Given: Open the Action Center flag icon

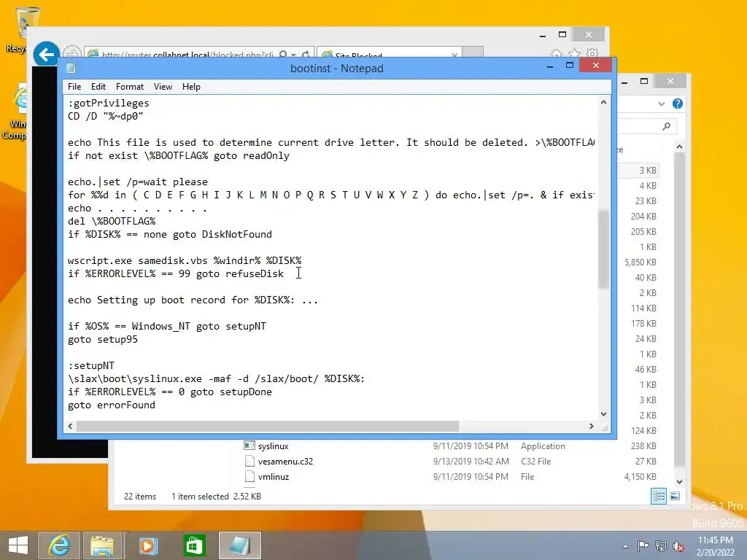Looking at the screenshot, I should 643,546.
